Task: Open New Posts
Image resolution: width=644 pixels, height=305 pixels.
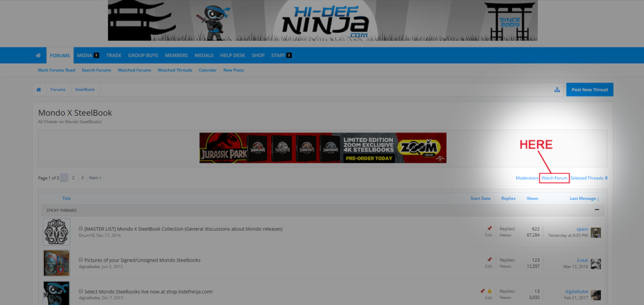Action: point(234,70)
